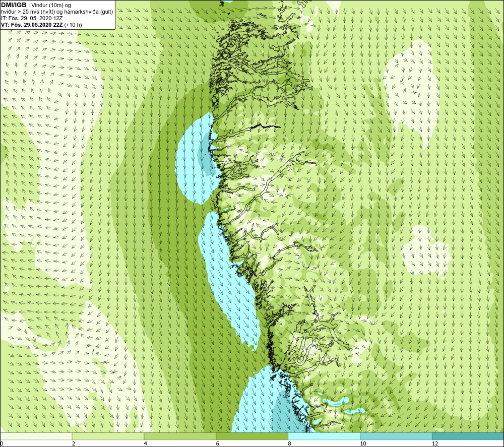Click the DMI/IGB title text
Viewport: 504px width, 447px height.
14,5
